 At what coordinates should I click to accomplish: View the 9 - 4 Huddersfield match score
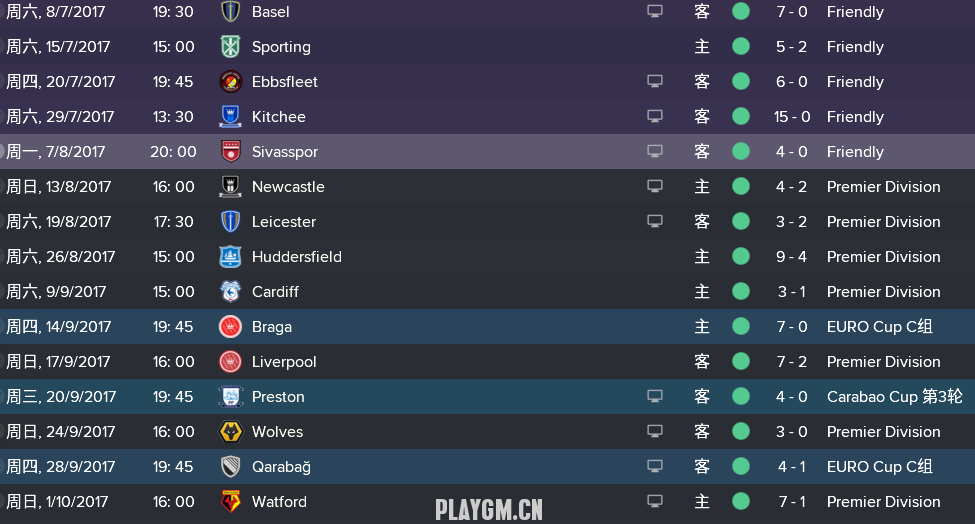792,257
